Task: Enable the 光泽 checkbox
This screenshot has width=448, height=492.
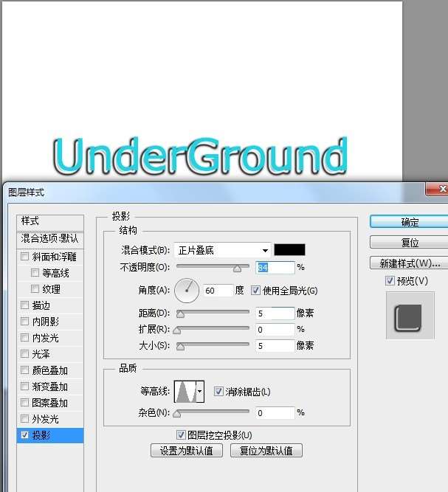Action: [24, 354]
